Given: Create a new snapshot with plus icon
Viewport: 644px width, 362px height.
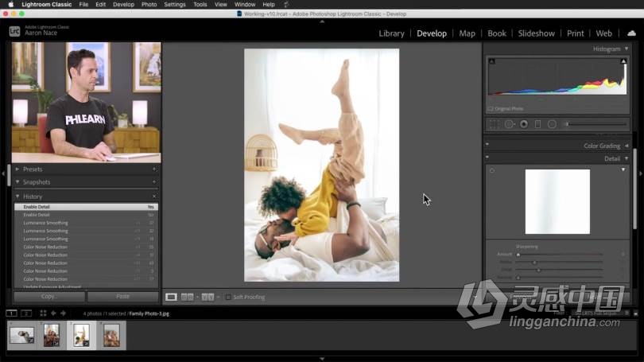Looking at the screenshot, I should coord(154,181).
